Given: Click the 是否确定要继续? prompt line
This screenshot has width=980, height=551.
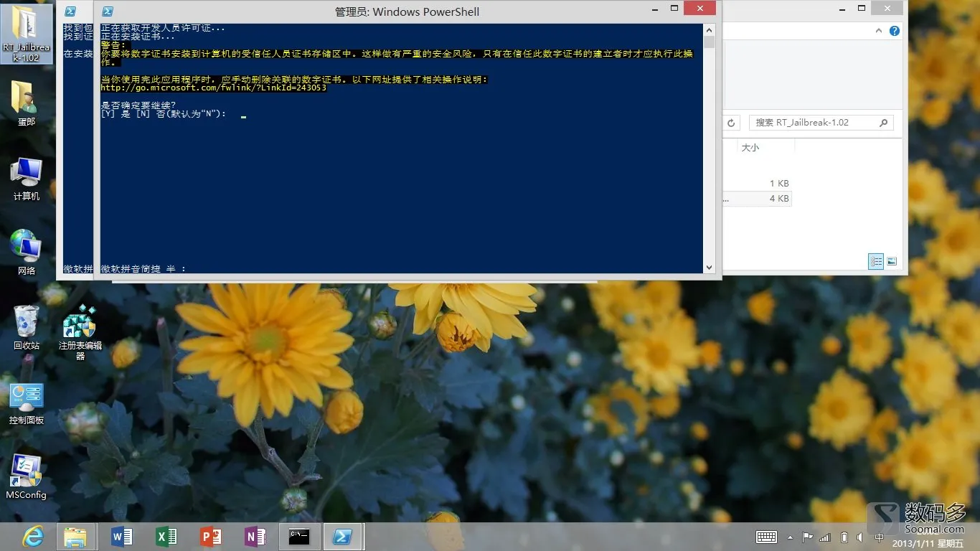Looking at the screenshot, I should pyautogui.click(x=138, y=105).
